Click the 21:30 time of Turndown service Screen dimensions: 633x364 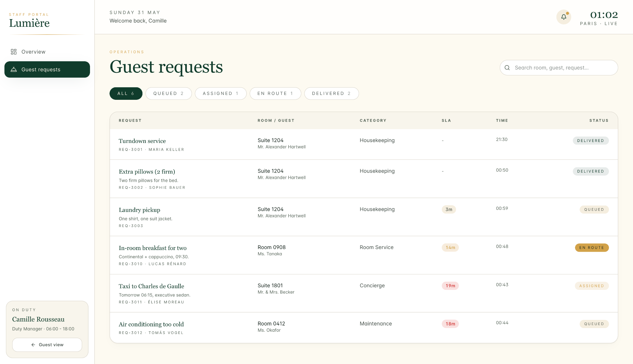click(502, 140)
